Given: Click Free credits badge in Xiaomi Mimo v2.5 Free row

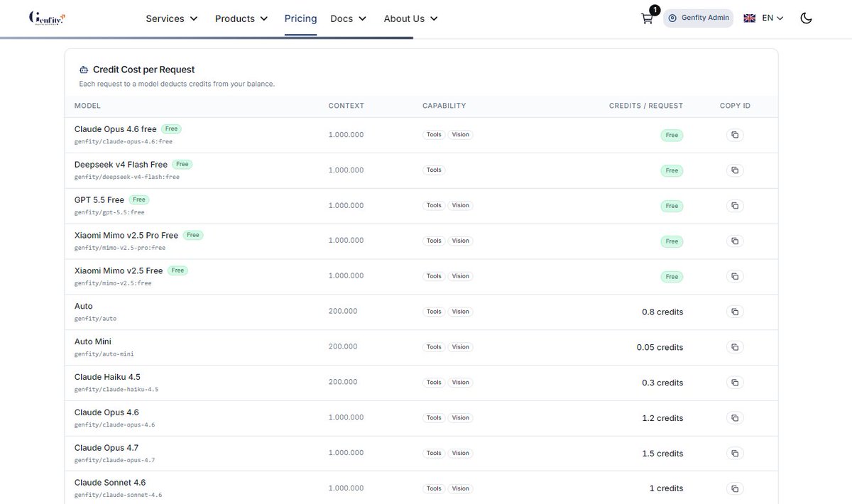Looking at the screenshot, I should click(672, 277).
